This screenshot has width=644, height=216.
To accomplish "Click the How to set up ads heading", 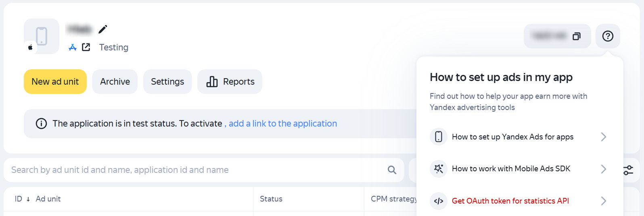I will [x=501, y=77].
